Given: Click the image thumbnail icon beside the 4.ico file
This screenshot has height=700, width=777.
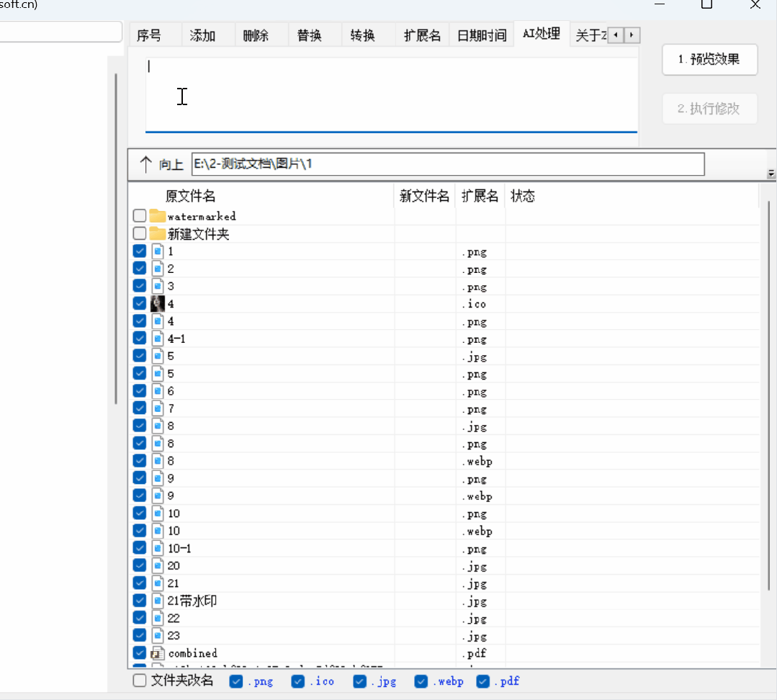Looking at the screenshot, I should click(x=157, y=303).
